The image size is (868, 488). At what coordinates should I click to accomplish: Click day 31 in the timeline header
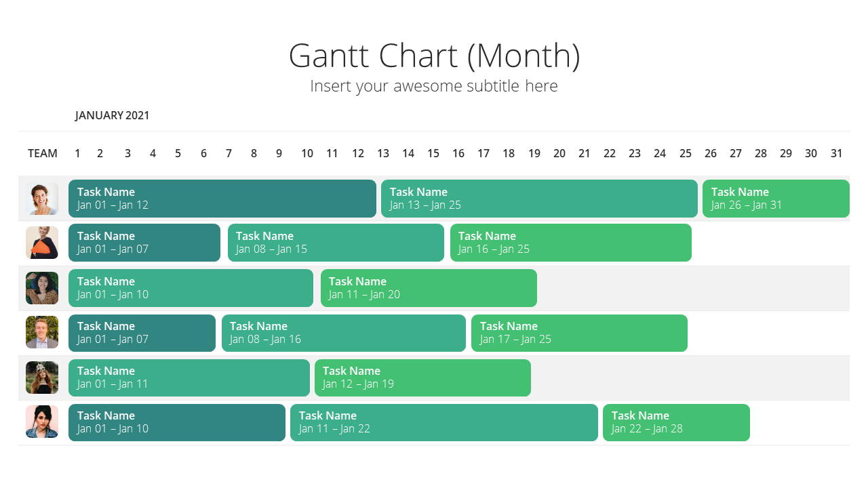coord(837,153)
